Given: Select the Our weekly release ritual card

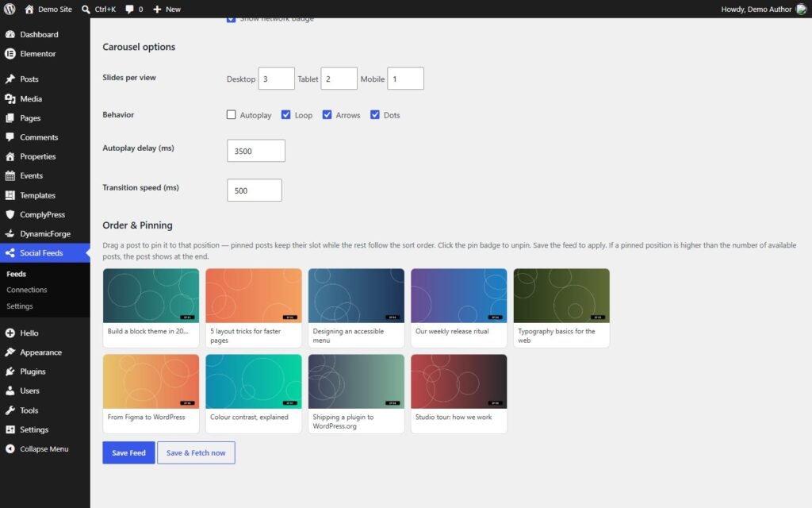Looking at the screenshot, I should click(x=459, y=308).
